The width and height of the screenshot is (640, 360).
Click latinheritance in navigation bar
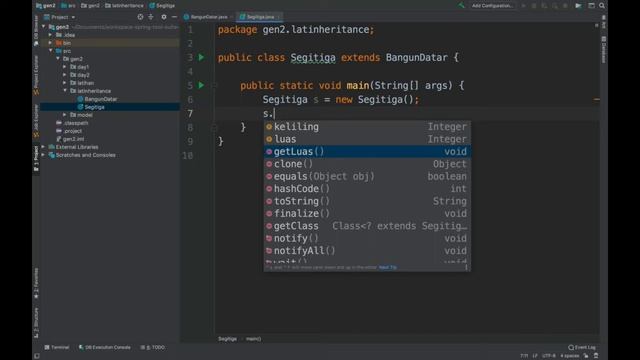coord(124,6)
